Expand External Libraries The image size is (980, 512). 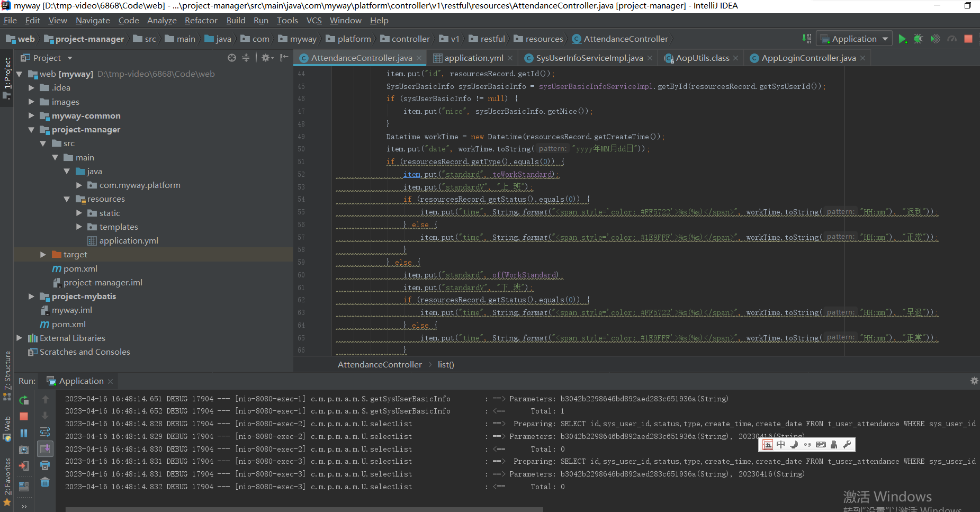[x=20, y=338]
